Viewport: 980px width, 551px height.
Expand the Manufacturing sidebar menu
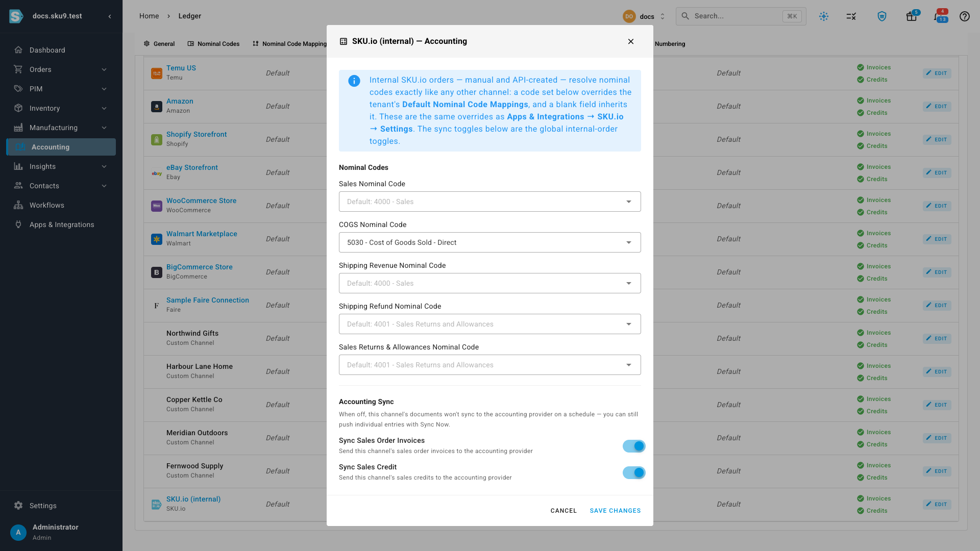(x=104, y=128)
